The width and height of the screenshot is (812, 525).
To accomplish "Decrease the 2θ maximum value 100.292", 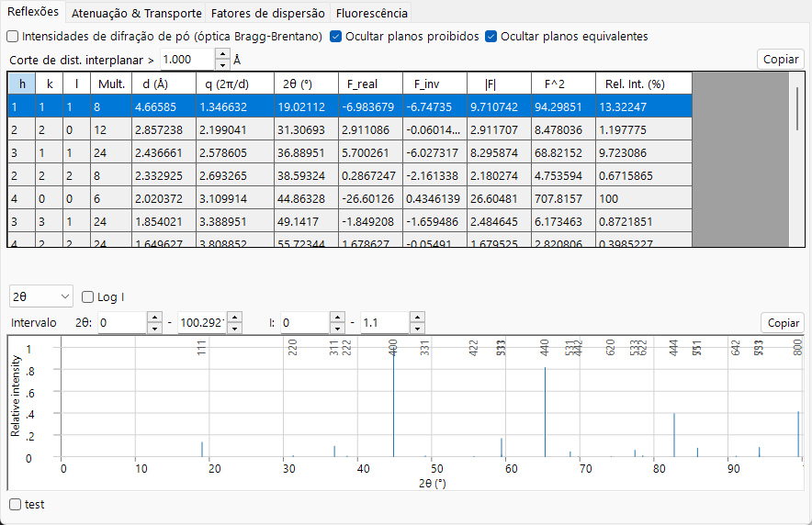I will click(234, 329).
